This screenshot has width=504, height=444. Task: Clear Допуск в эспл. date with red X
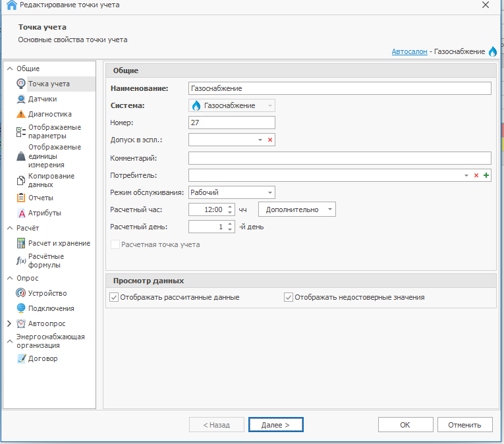[x=270, y=140]
